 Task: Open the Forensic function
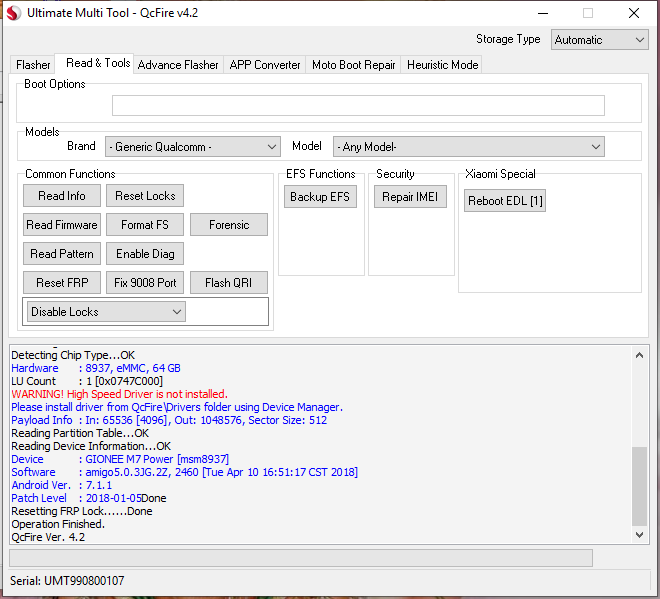[x=229, y=225]
